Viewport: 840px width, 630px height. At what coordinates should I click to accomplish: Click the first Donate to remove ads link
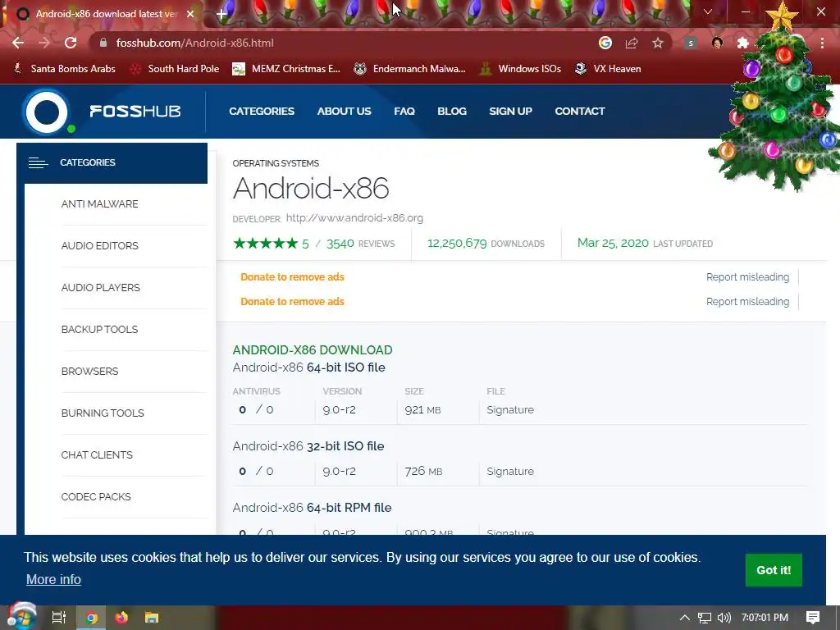click(x=293, y=277)
